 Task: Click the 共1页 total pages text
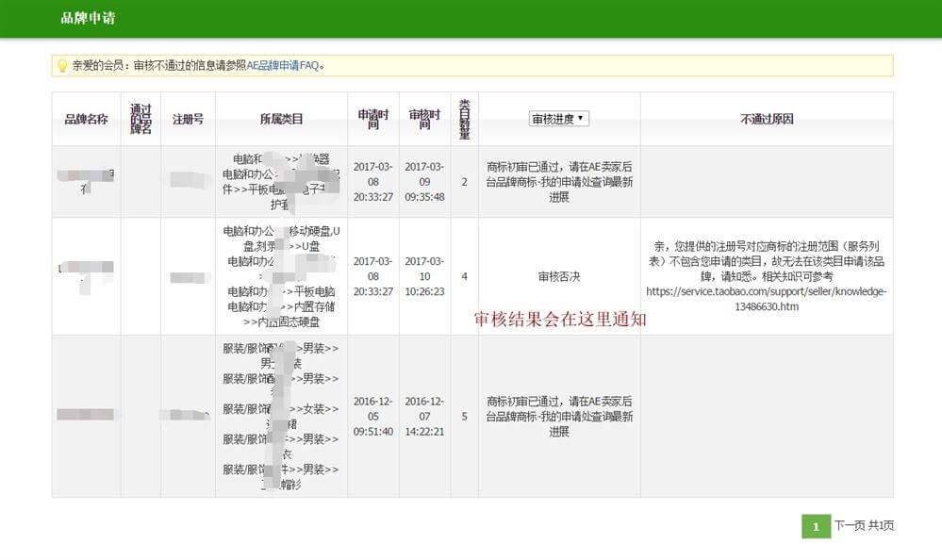point(880,526)
